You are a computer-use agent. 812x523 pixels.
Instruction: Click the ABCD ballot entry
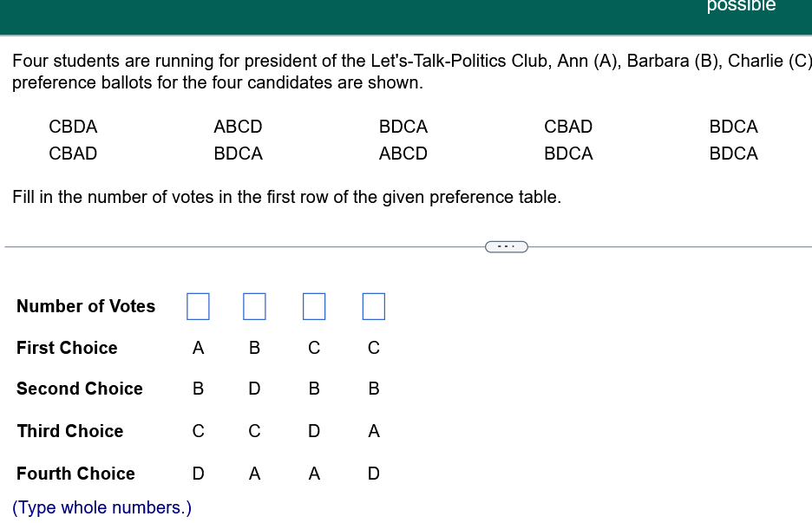[238, 127]
